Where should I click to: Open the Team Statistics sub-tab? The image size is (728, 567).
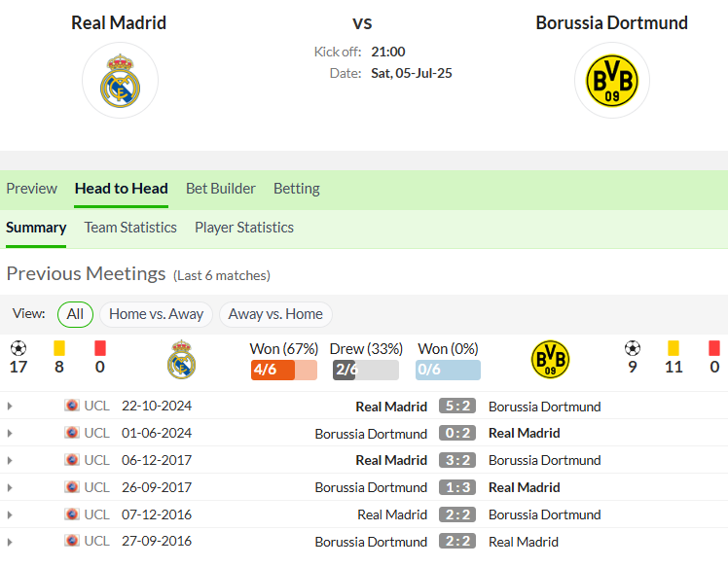(130, 228)
